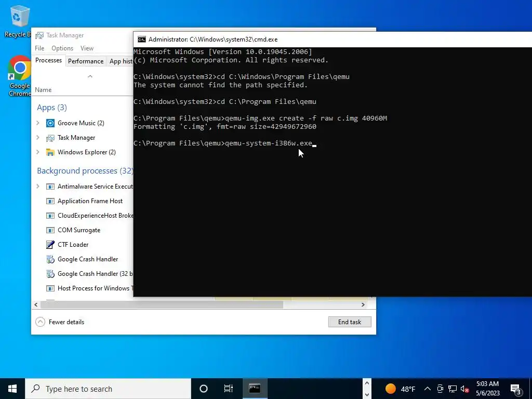Switch to the Processes tab
The height and width of the screenshot is (399, 532).
click(48, 60)
